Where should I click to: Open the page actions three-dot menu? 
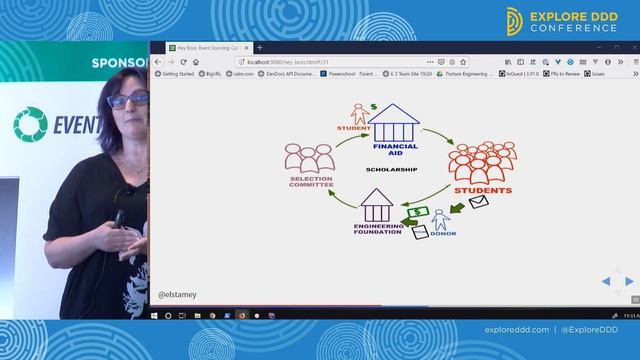[x=430, y=62]
